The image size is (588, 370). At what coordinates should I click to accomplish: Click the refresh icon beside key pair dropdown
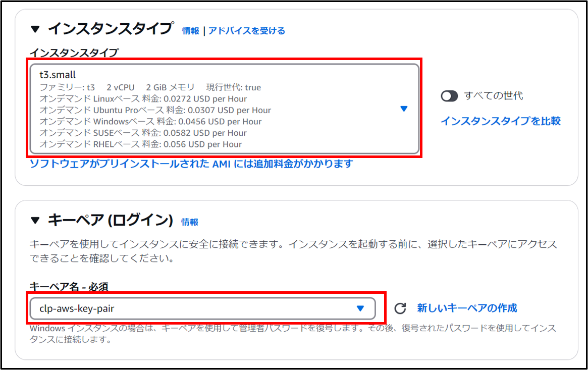pos(400,308)
